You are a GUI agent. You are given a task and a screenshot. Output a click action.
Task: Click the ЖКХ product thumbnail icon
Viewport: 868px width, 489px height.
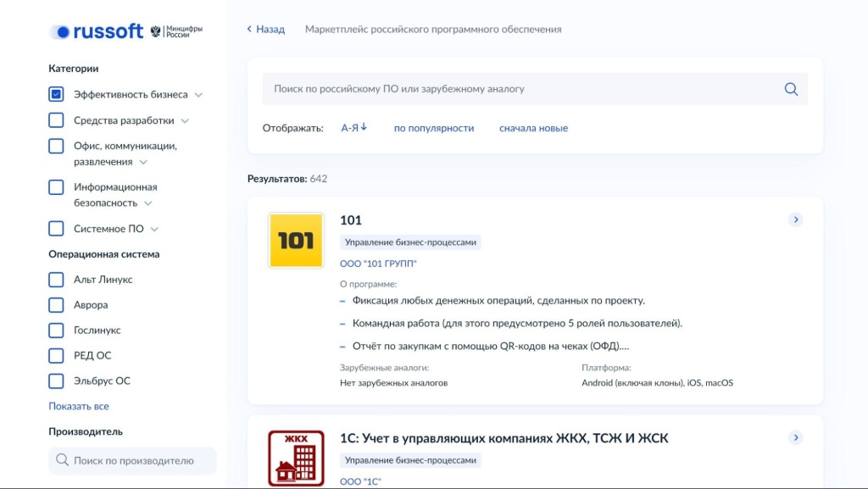pos(295,458)
